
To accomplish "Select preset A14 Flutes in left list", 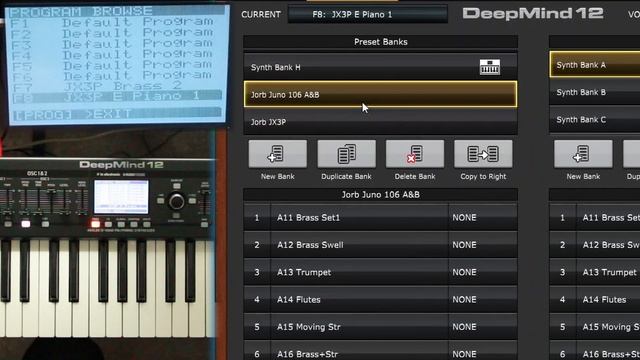I will (x=359, y=300).
